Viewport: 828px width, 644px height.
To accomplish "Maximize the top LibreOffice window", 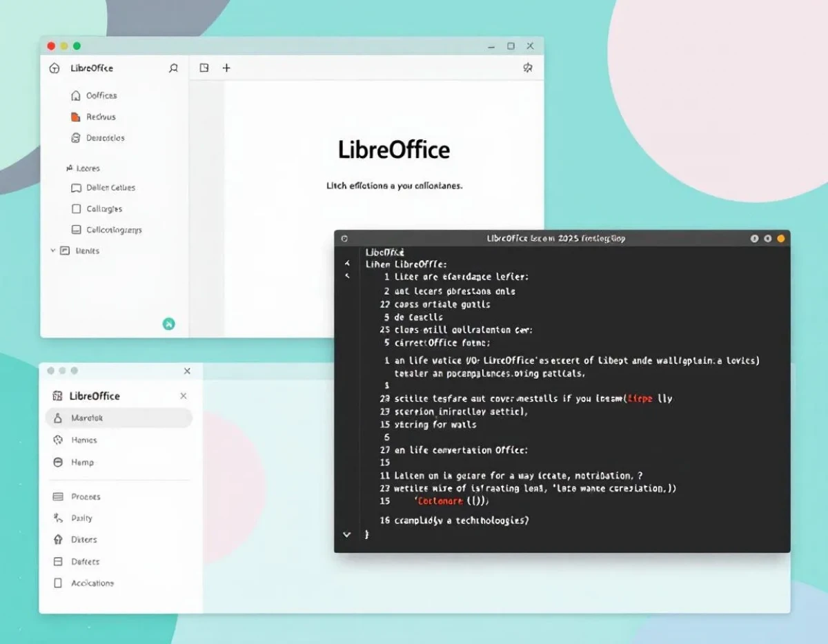I will [x=511, y=46].
